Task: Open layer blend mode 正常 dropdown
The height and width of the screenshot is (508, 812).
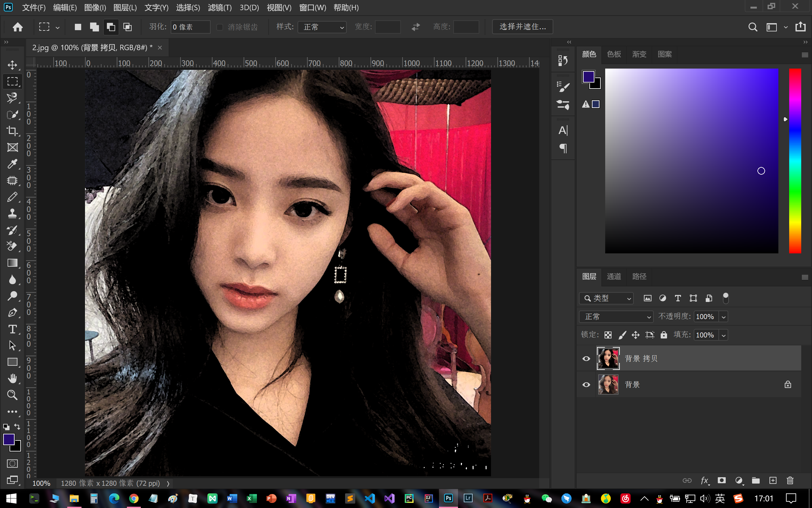Action: pyautogui.click(x=616, y=317)
